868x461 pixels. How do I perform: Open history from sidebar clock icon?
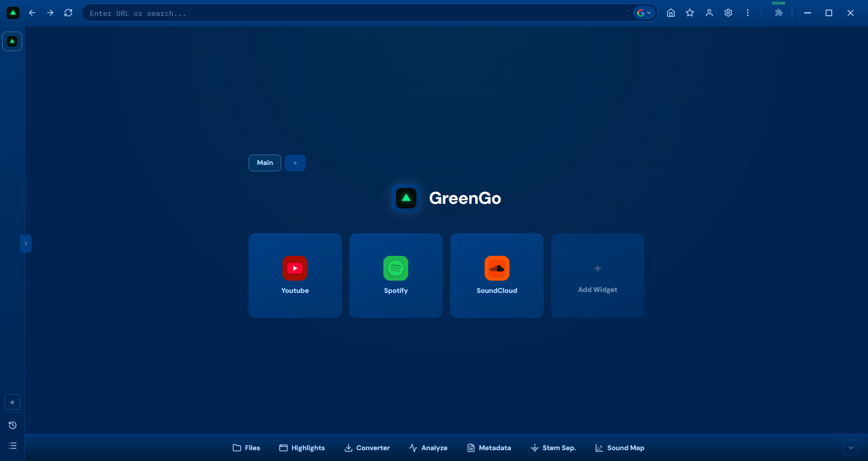point(13,425)
